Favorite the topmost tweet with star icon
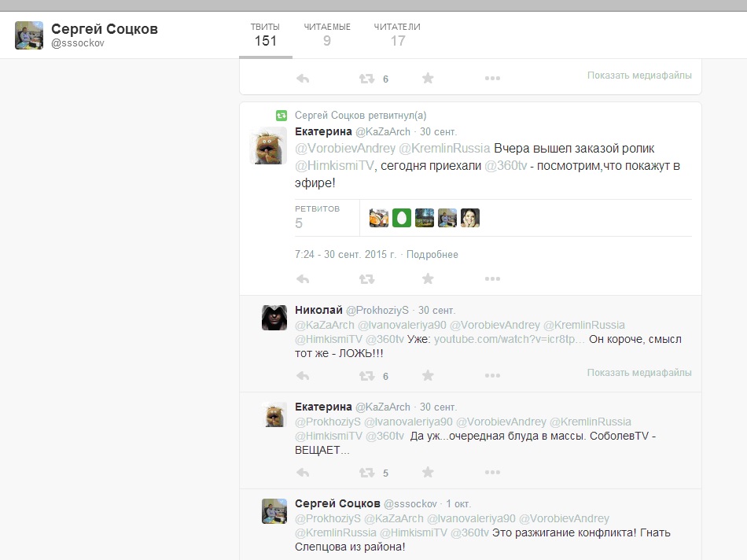Viewport: 747px width, 560px height. (x=428, y=78)
